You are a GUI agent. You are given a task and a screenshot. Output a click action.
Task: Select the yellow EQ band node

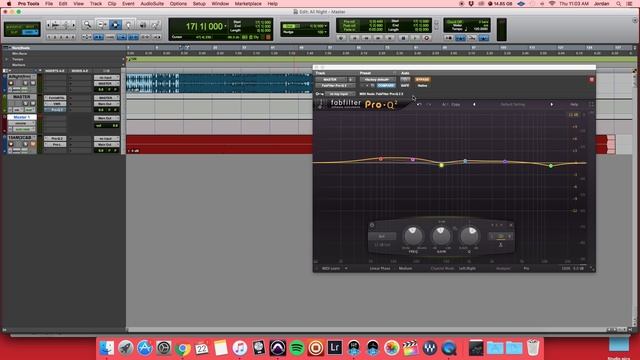tap(441, 165)
